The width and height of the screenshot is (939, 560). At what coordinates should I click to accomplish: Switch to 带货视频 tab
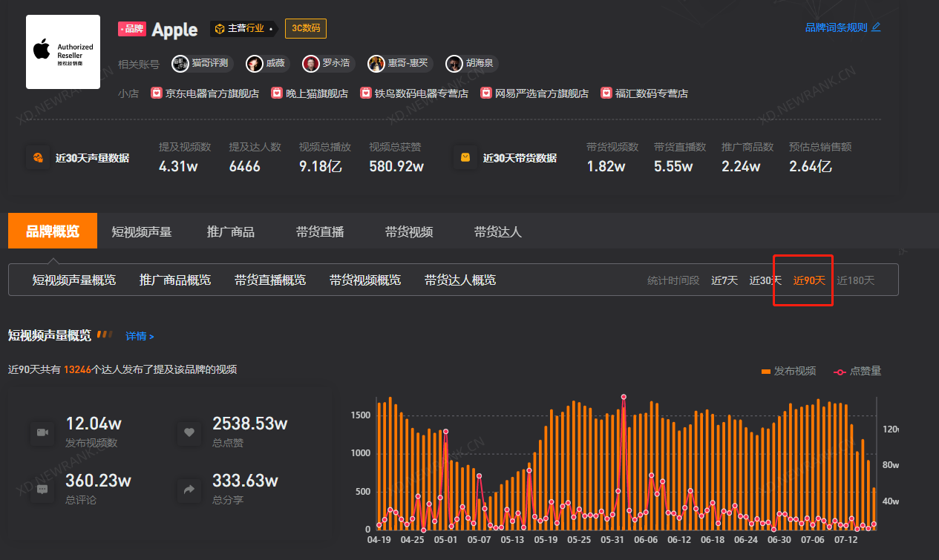click(x=409, y=232)
